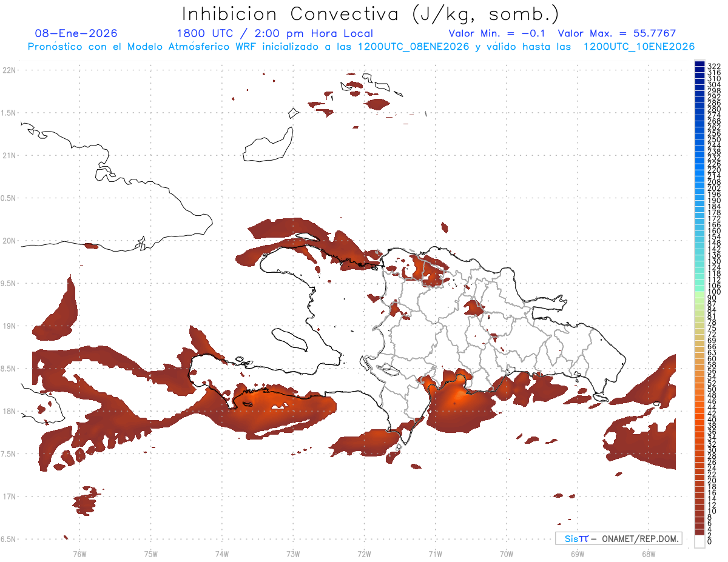Viewport: 728px width, 562px height.
Task: Click the '6.5N' latitude label
Action: (x=9, y=539)
